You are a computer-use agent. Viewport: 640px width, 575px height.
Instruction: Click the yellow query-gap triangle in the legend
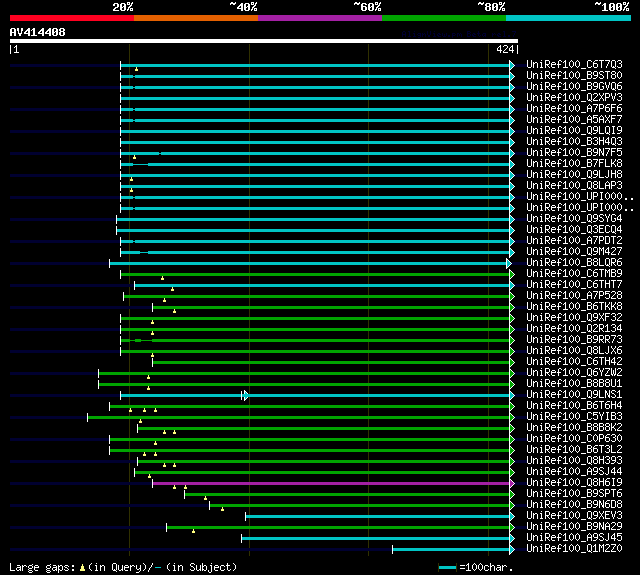[x=82, y=567]
